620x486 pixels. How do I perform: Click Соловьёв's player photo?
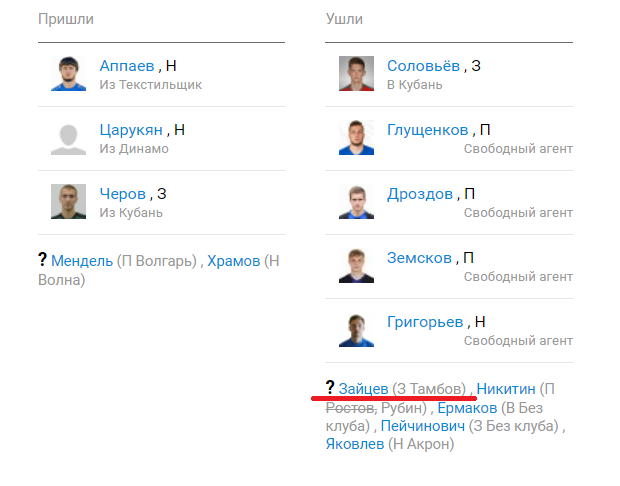[x=356, y=74]
